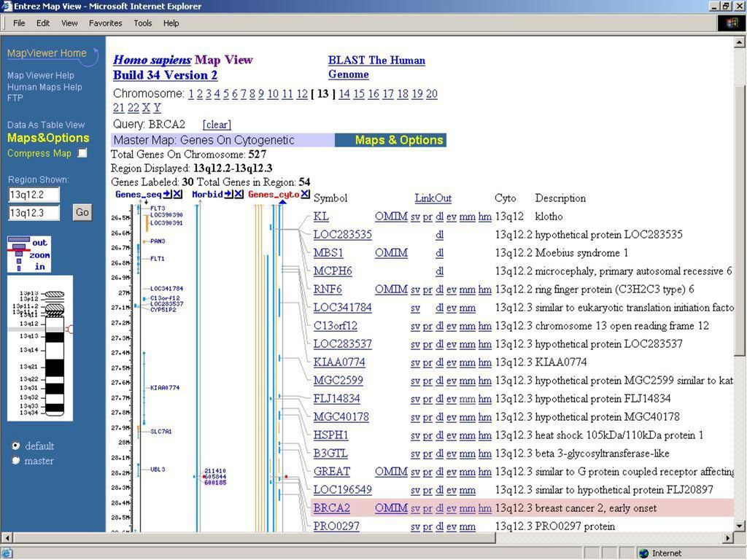
Task: Select the second-widest zoom level bar
Action: point(19,246)
